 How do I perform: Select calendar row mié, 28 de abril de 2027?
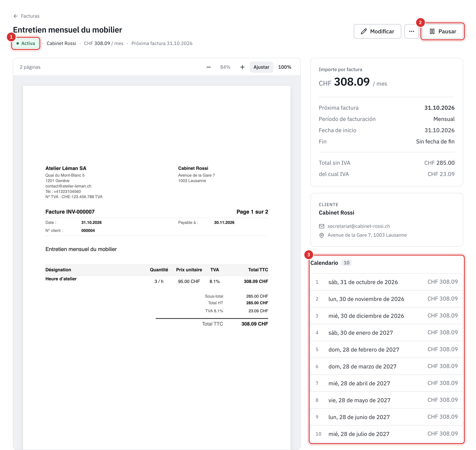click(387, 383)
